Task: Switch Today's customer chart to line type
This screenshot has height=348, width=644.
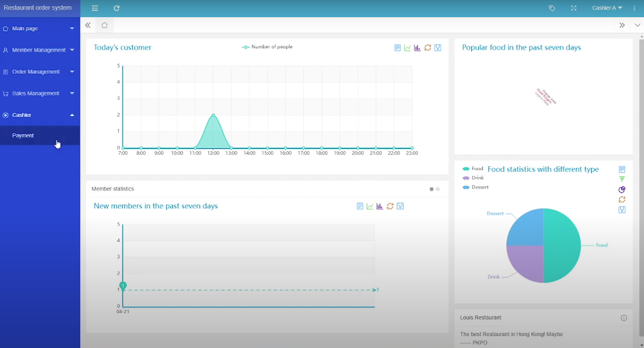Action: point(407,48)
